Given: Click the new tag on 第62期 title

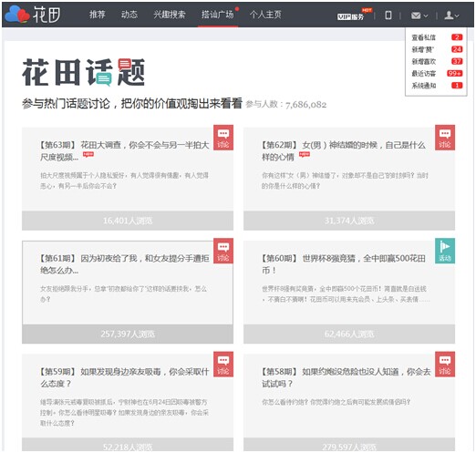Looking at the screenshot, I should [x=305, y=155].
